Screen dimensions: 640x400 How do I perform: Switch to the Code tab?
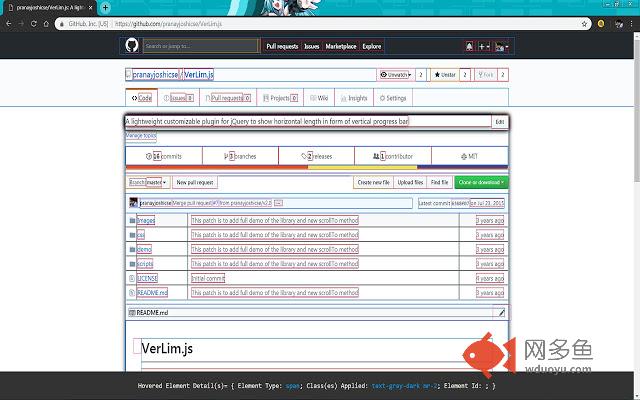pyautogui.click(x=142, y=98)
